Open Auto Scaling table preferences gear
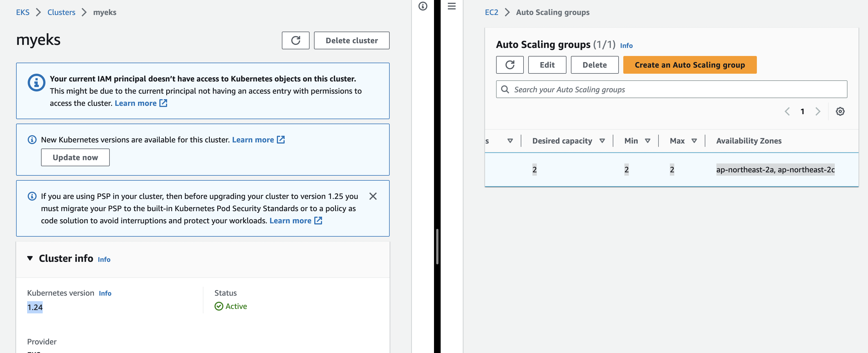Screen dimensions: 868x353 [840, 111]
